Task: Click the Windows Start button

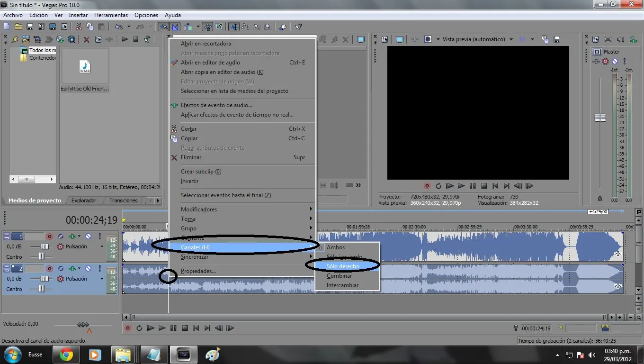Action: pyautogui.click(x=12, y=355)
